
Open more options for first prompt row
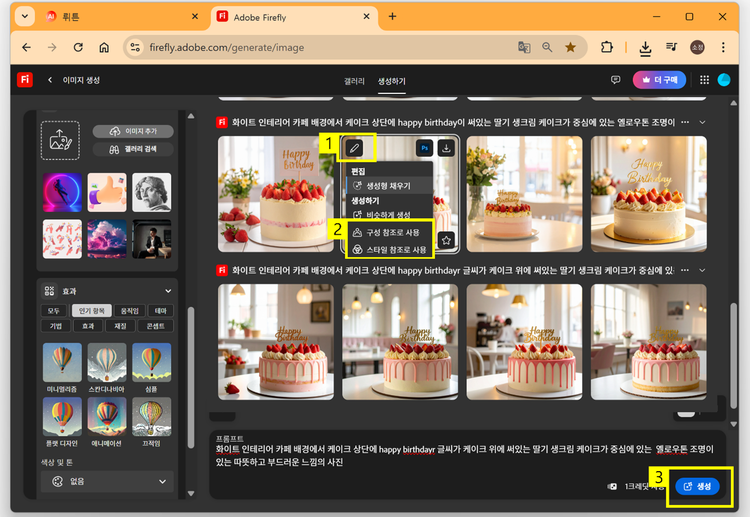pos(685,122)
